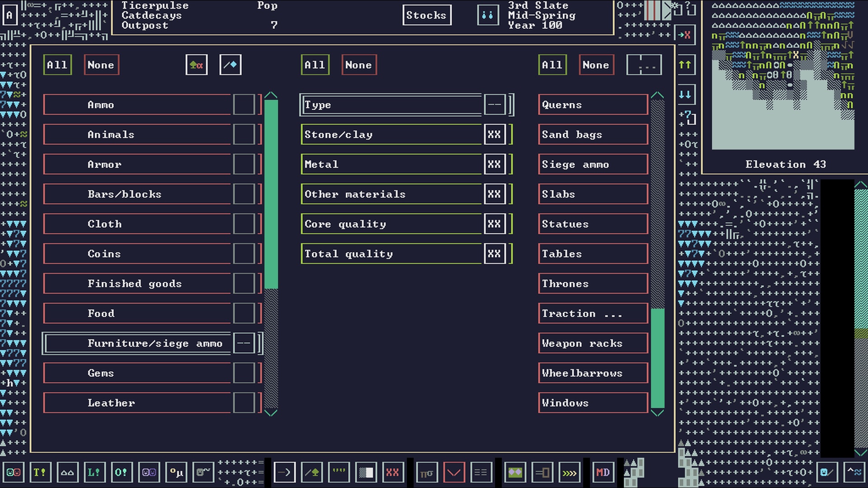Click the red 'XX' erase icon in bottom toolbar
This screenshot has height=488, width=868.
[x=392, y=472]
